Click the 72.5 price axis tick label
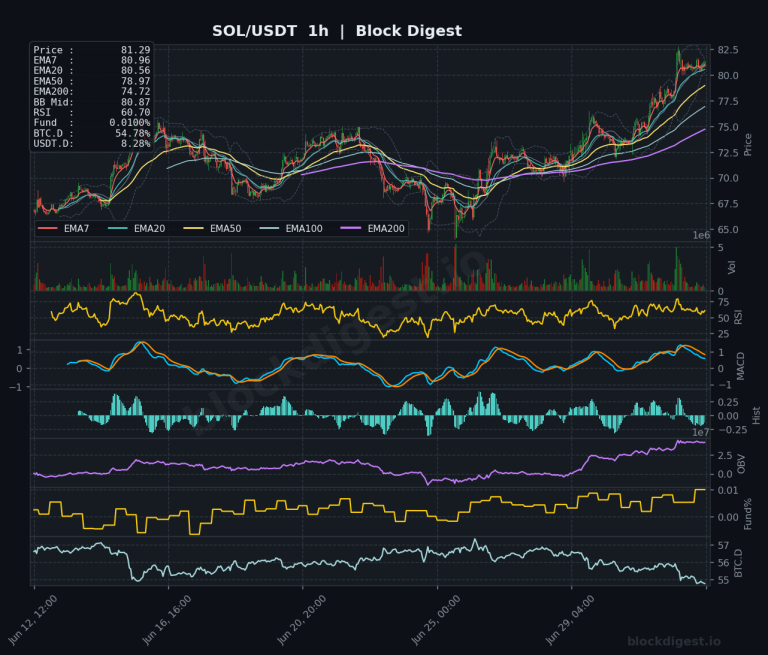 point(728,153)
